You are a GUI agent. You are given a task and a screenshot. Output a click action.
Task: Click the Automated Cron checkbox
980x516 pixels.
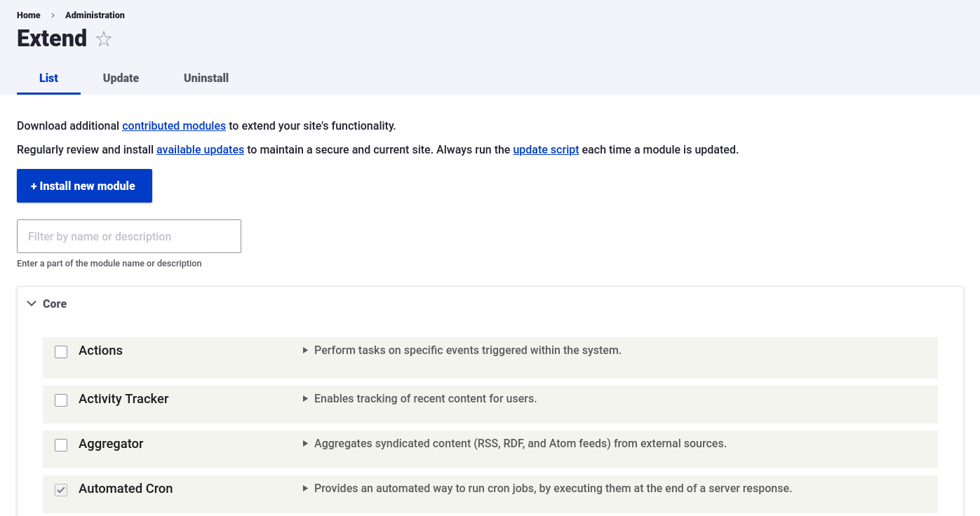click(61, 489)
